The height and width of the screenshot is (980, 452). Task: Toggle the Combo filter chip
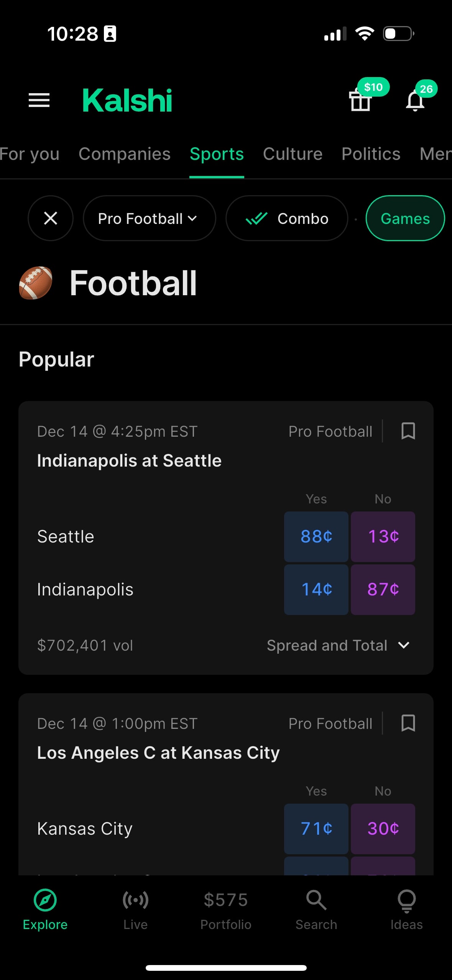[287, 218]
